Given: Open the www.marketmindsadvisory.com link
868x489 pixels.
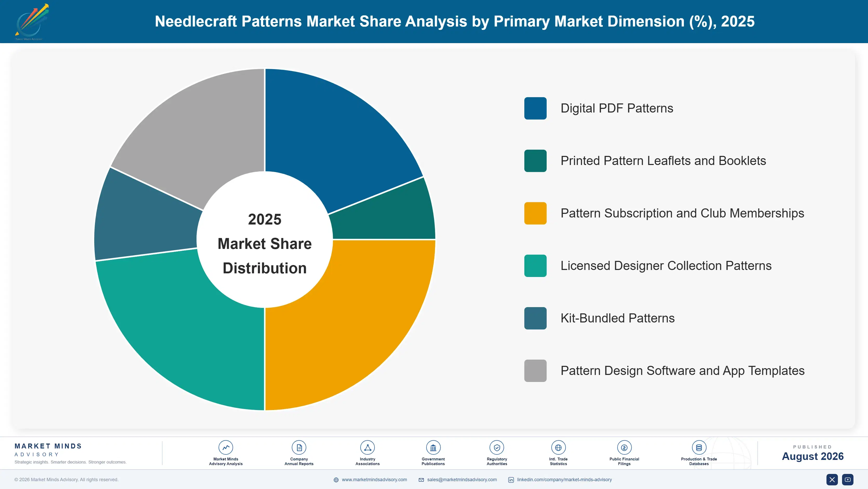Looking at the screenshot, I should pos(374,480).
